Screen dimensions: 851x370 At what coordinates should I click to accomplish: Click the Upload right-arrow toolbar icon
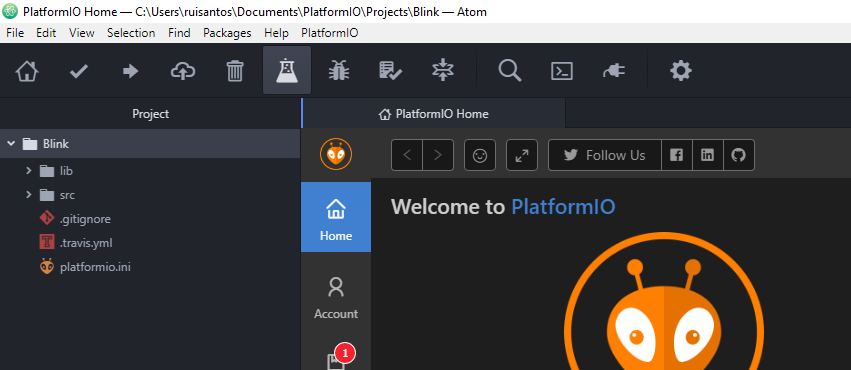[x=131, y=71]
